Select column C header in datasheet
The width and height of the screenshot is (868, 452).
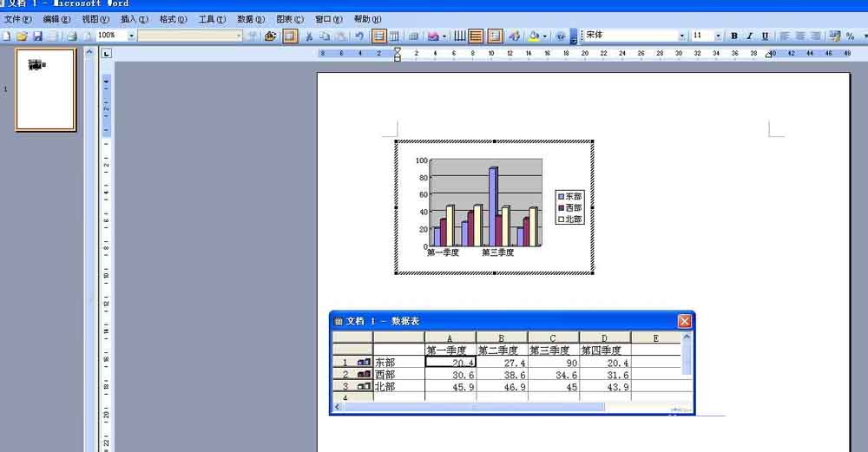tap(553, 338)
